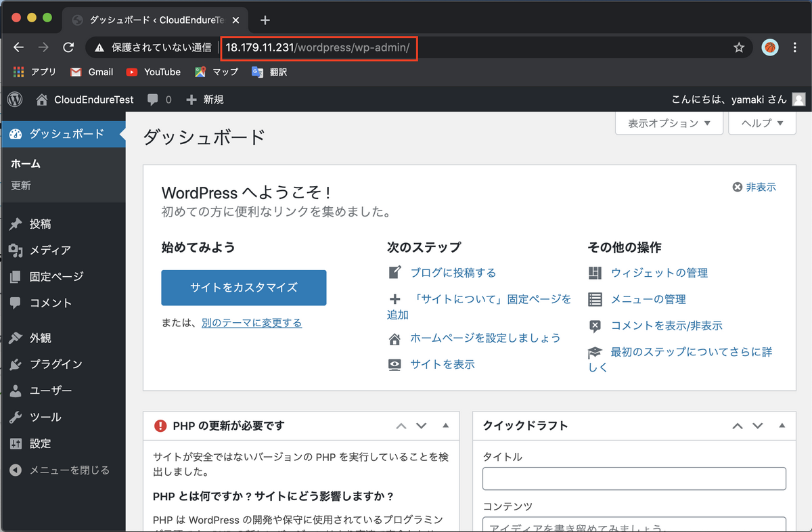Collapse the クイックドラフト widget
This screenshot has width=812, height=532.
782,426
